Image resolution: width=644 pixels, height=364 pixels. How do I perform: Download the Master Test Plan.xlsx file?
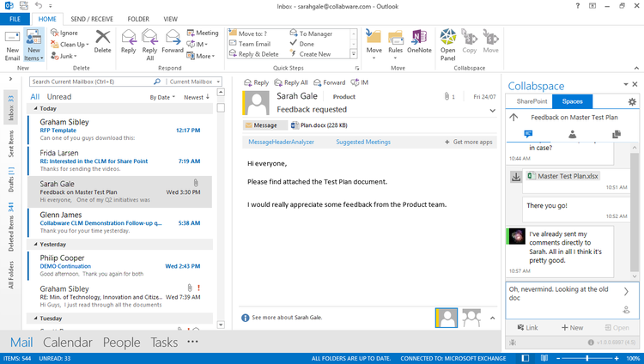pyautogui.click(x=516, y=177)
